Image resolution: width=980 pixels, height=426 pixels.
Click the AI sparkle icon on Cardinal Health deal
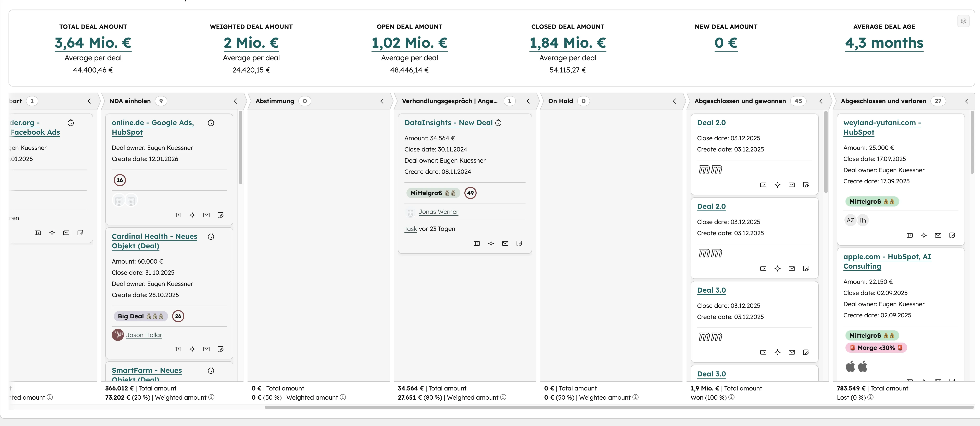(x=192, y=349)
